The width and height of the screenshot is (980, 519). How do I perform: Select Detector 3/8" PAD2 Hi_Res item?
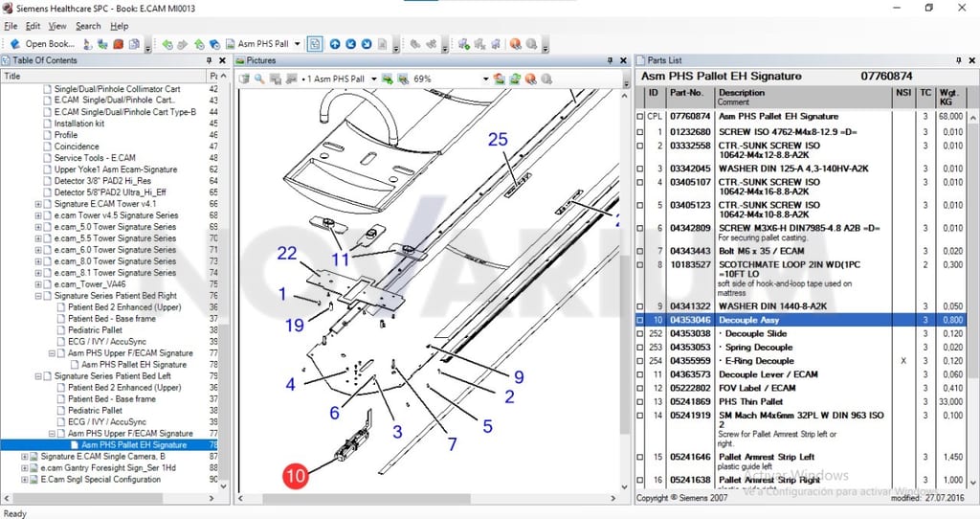pyautogui.click(x=102, y=181)
